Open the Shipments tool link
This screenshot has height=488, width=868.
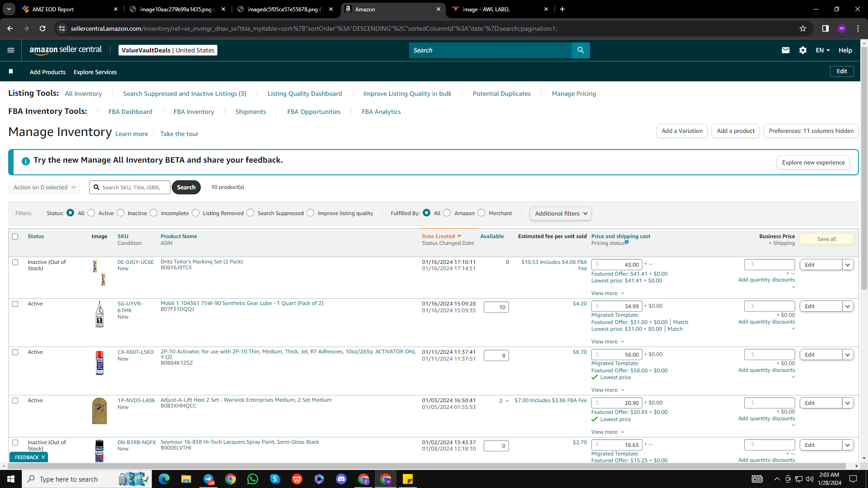[250, 112]
